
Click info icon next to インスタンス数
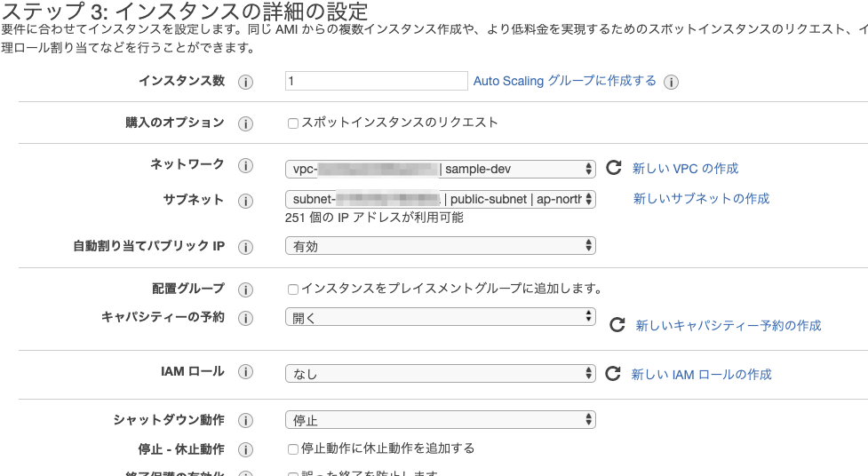[246, 82]
